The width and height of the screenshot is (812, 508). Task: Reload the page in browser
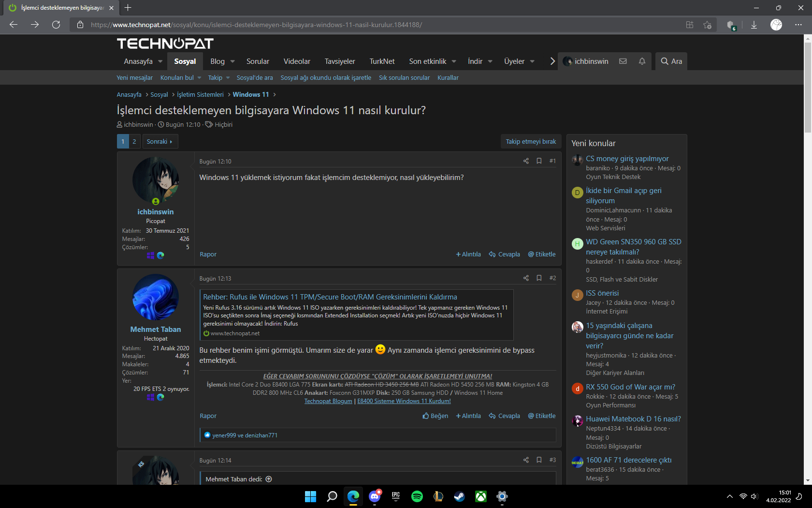[56, 25]
